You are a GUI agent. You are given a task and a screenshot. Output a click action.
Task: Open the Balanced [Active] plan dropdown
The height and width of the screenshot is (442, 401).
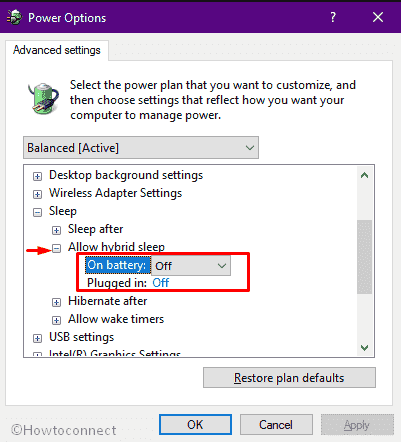[141, 147]
